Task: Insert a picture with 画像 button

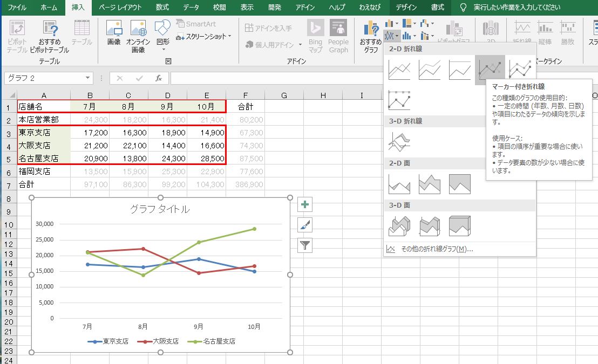Action: (114, 33)
